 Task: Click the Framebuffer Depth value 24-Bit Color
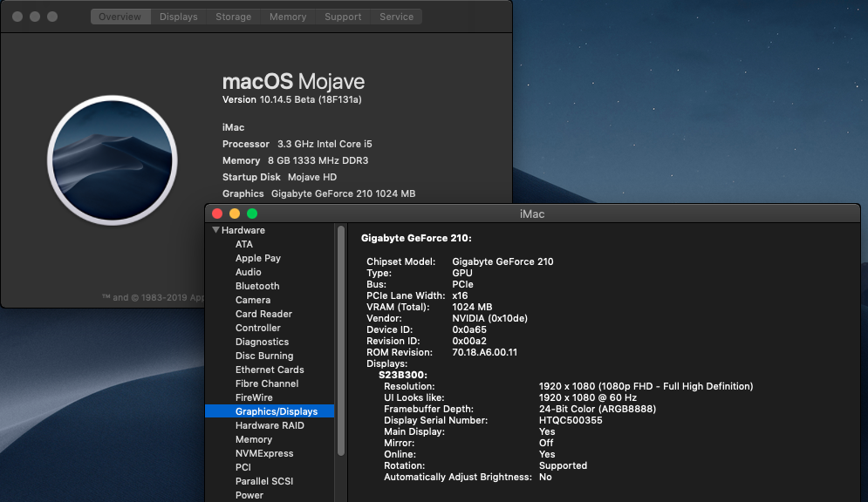(x=598, y=409)
